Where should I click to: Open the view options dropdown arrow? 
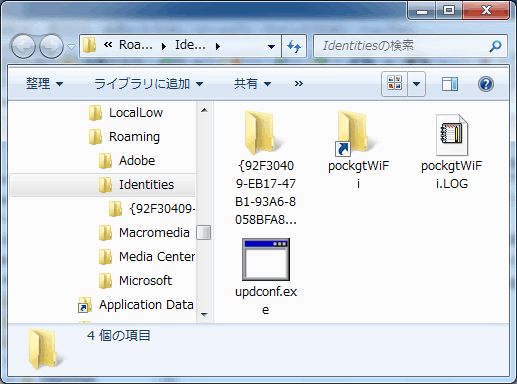(416, 84)
